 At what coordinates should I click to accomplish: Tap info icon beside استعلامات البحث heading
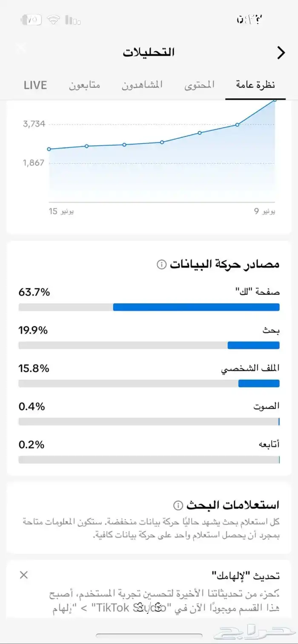[178, 505]
